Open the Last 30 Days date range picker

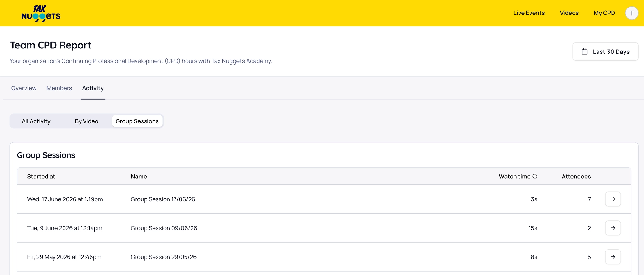click(x=605, y=52)
